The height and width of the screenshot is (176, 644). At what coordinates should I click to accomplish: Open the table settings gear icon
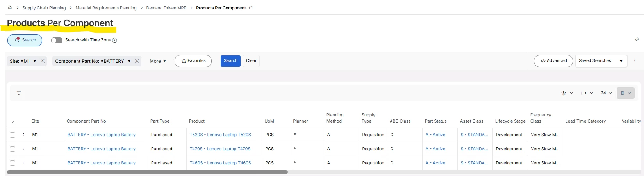click(x=564, y=93)
